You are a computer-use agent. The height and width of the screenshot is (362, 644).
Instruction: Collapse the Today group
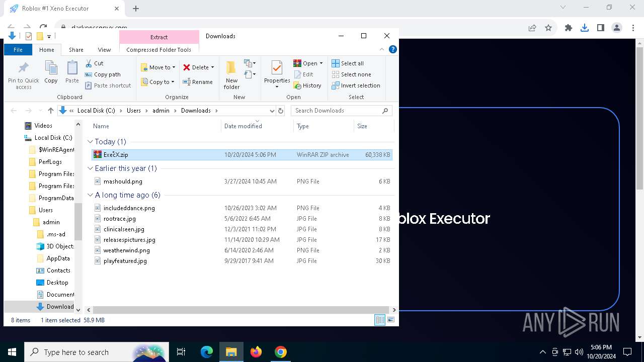pyautogui.click(x=90, y=142)
